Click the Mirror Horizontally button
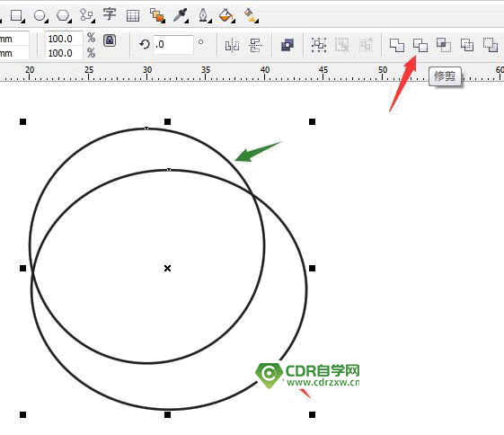The width and height of the screenshot is (504, 435). 232,45
